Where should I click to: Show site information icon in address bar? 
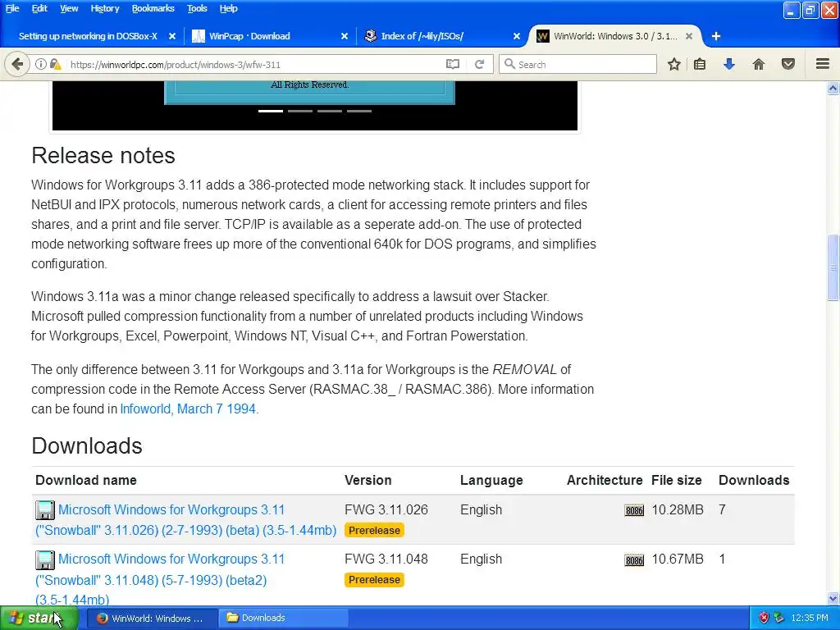tap(41, 64)
